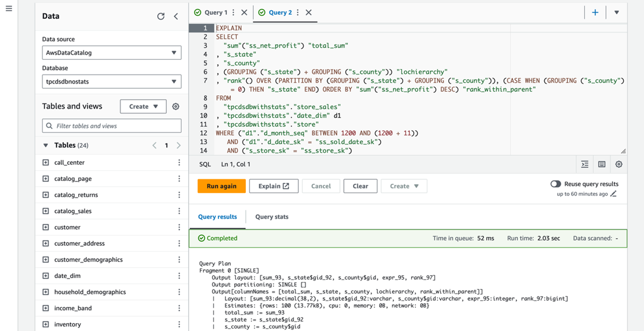Add a new query tab
This screenshot has height=331, width=644.
coord(595,12)
